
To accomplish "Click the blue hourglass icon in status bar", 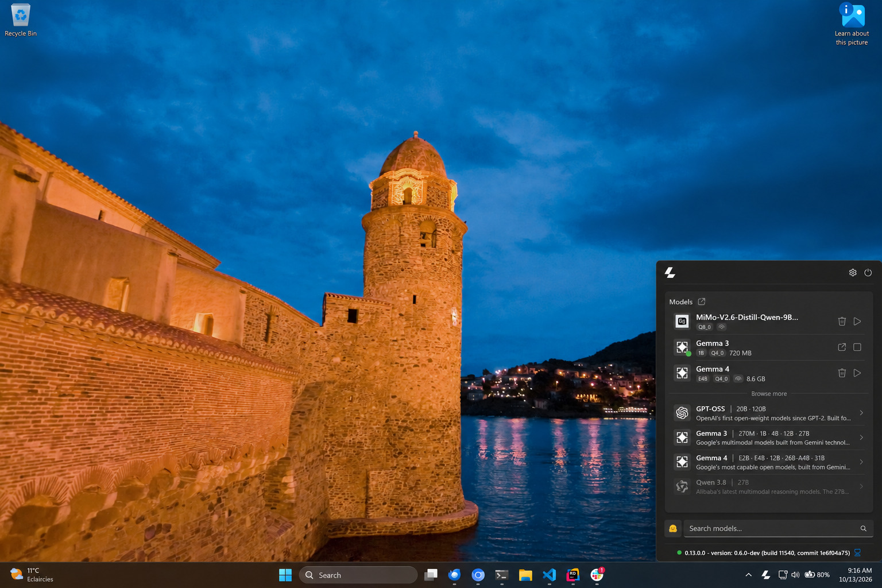I will (857, 553).
